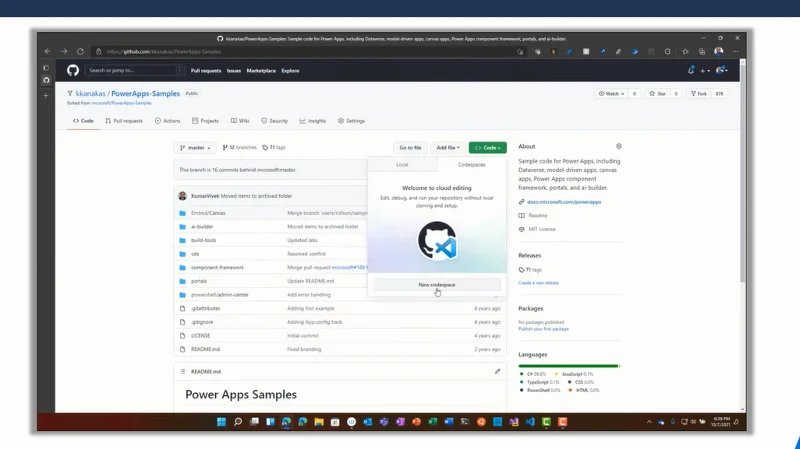The width and height of the screenshot is (800, 449).
Task: Click the KumarVivek commit author avatar
Action: tap(183, 196)
